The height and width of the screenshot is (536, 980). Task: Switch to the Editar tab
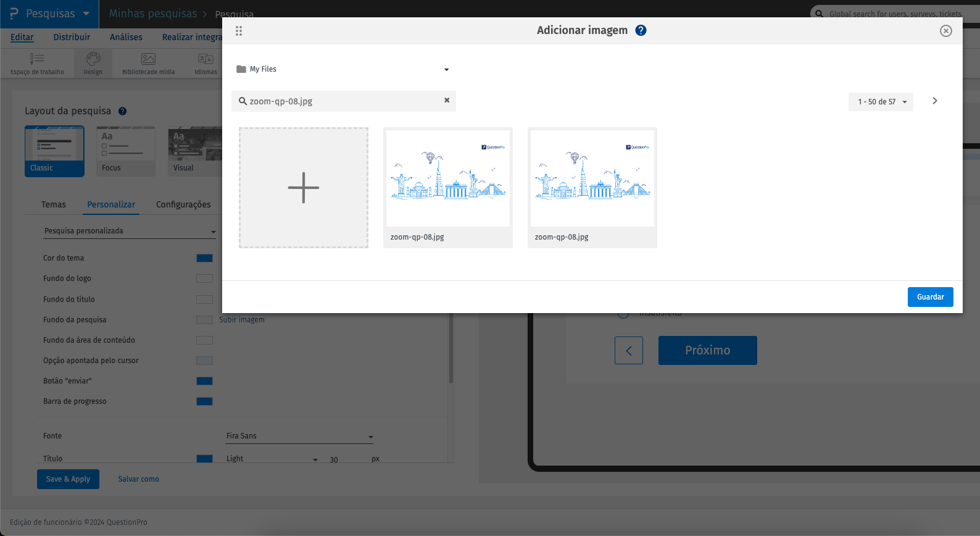click(x=22, y=37)
